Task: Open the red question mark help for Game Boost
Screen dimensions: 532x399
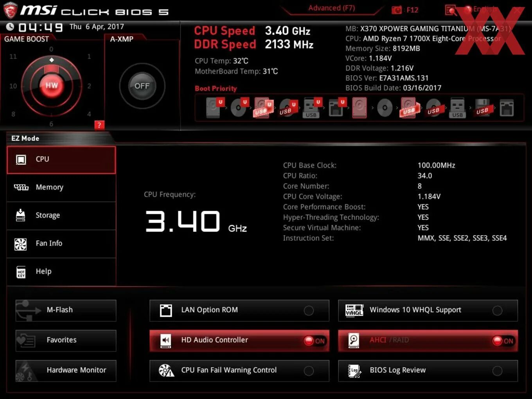Action: [99, 125]
